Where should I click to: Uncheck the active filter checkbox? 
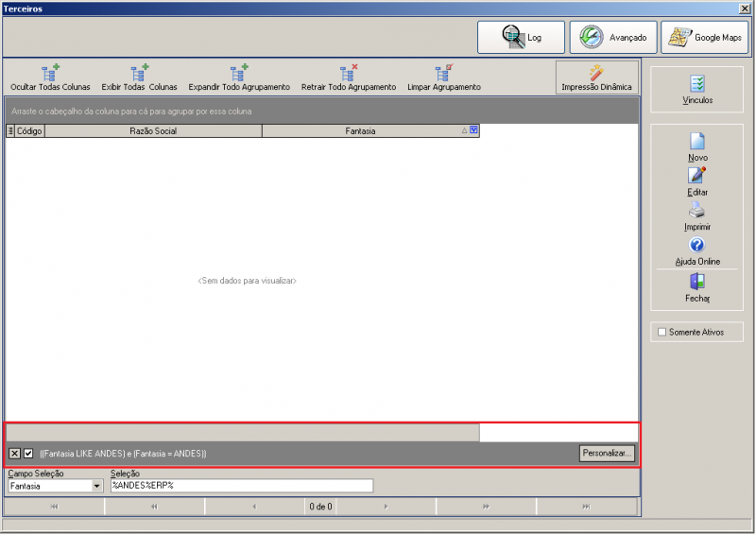point(28,454)
